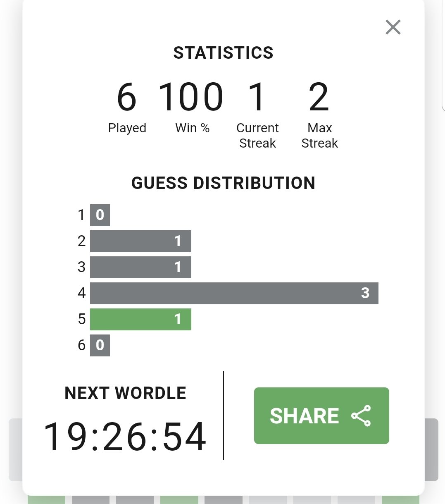
Task: Click the Played count of 6
Action: [x=126, y=98]
